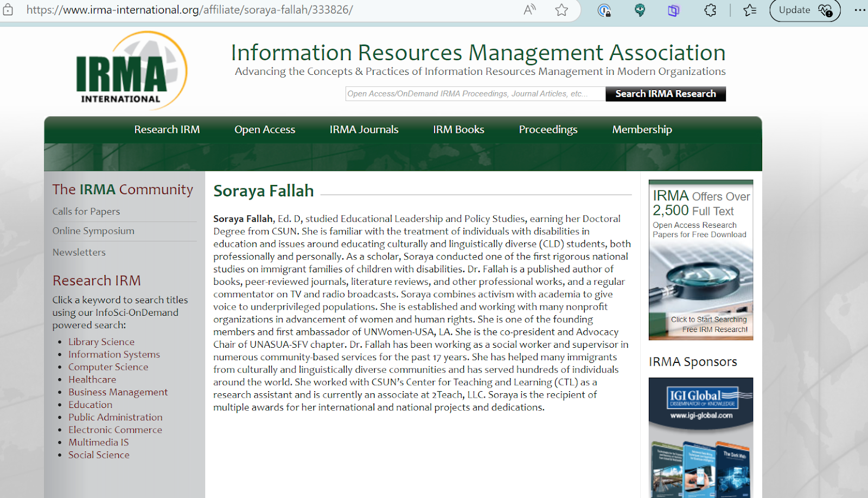Screen dimensions: 868x498
Task: Select the Computer Science keyword
Action: [x=108, y=367]
